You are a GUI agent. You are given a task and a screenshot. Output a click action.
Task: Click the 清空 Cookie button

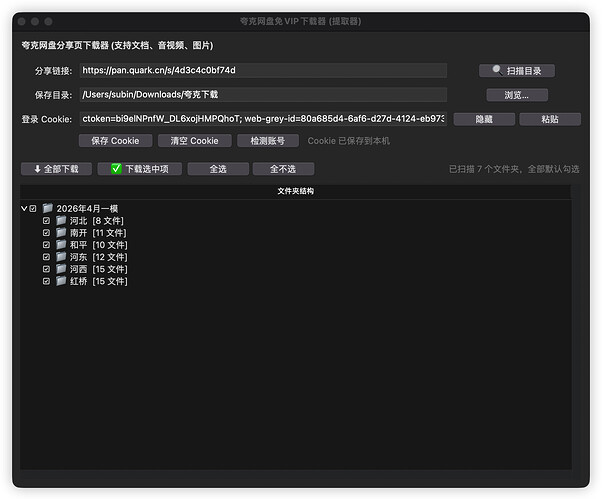pos(195,141)
